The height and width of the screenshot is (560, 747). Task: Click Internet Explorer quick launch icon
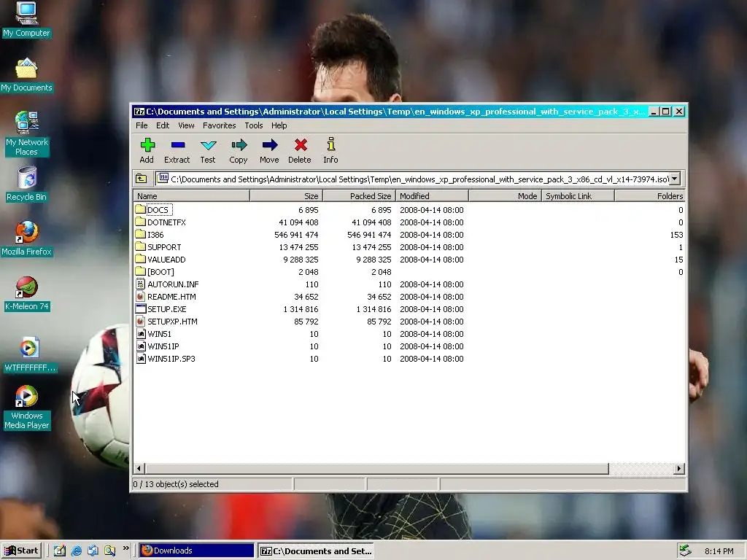click(x=76, y=551)
